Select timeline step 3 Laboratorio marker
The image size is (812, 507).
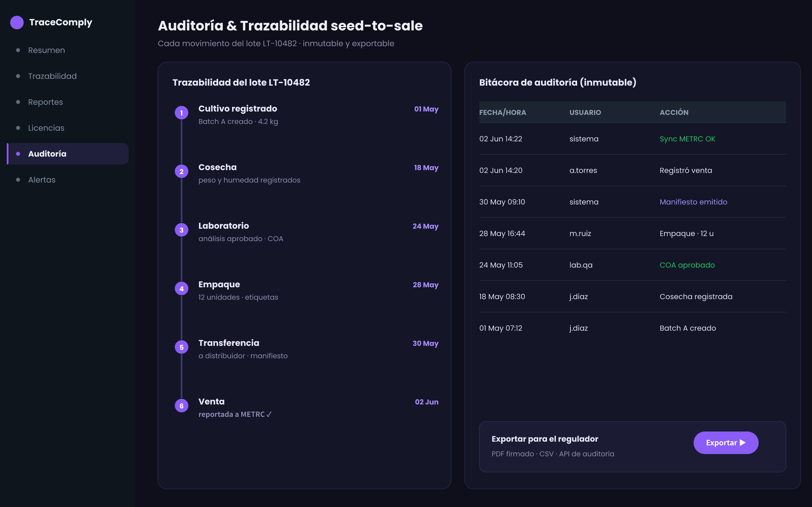tap(182, 230)
